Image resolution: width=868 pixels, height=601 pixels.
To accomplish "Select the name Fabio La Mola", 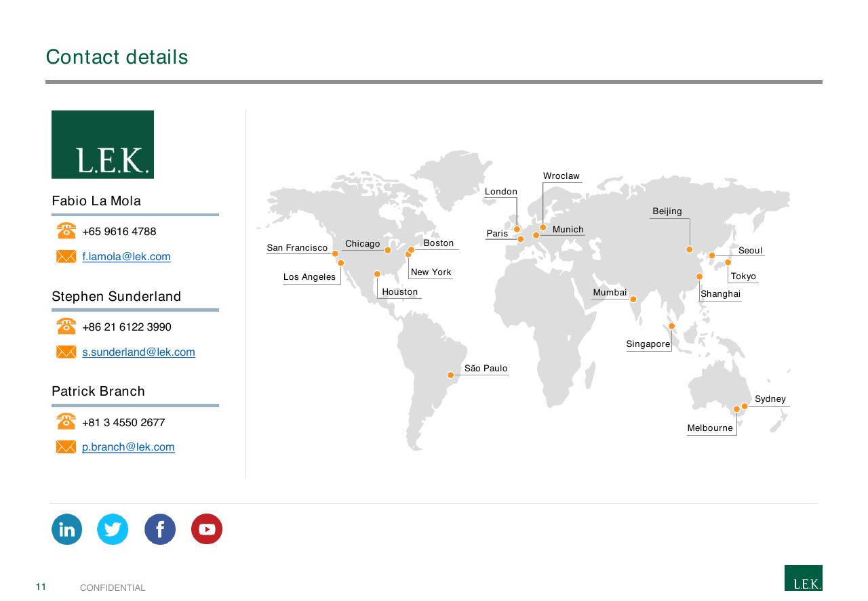I will point(96,201).
